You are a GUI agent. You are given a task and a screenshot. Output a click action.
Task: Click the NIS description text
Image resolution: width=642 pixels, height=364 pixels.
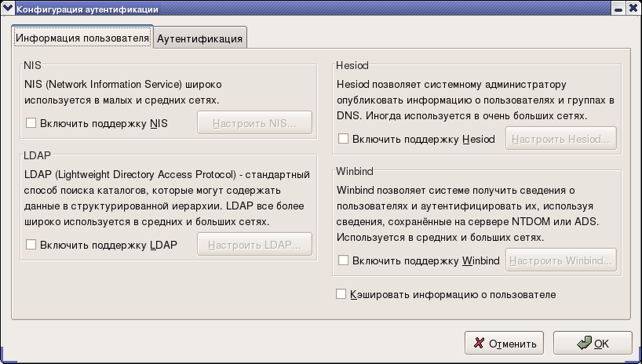tap(122, 92)
